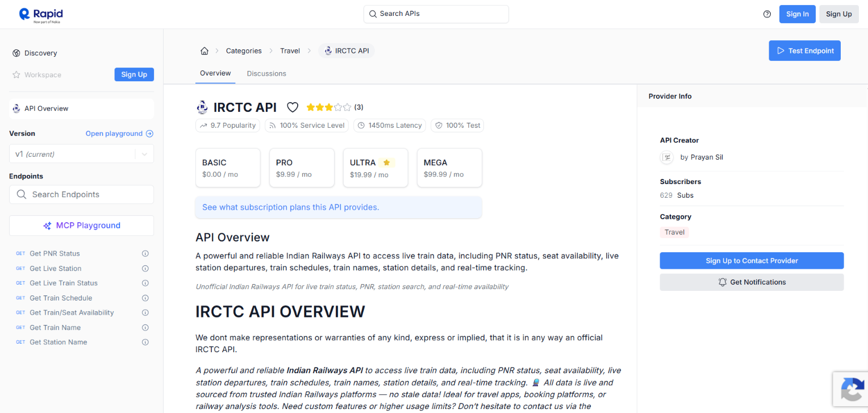The width and height of the screenshot is (868, 413).
Task: Click info icon for Get Train/Seat Availability
Action: 145,313
